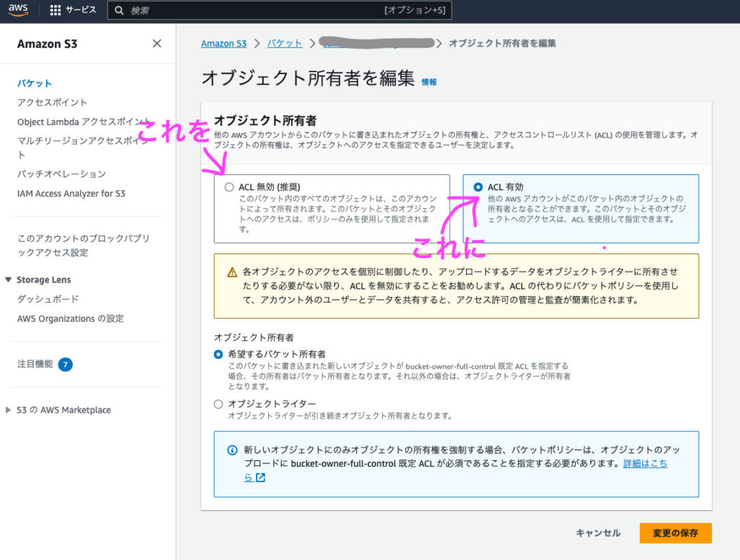Image resolution: width=740 pixels, height=560 pixels.
Task: Click the yellow ACL warning message text
Action: click(460, 286)
